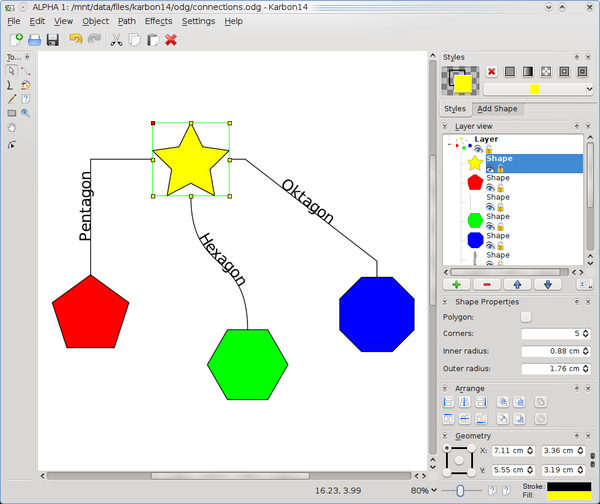Open the Effects menu
600x504 pixels.
click(158, 20)
